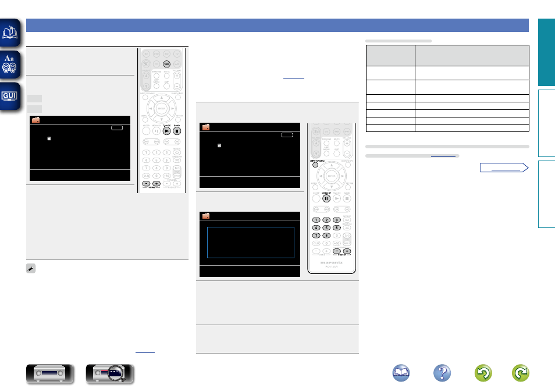Click the arrow-shaped page reference box
Image resolution: width=555 pixels, height=392 pixels.
coord(504,168)
